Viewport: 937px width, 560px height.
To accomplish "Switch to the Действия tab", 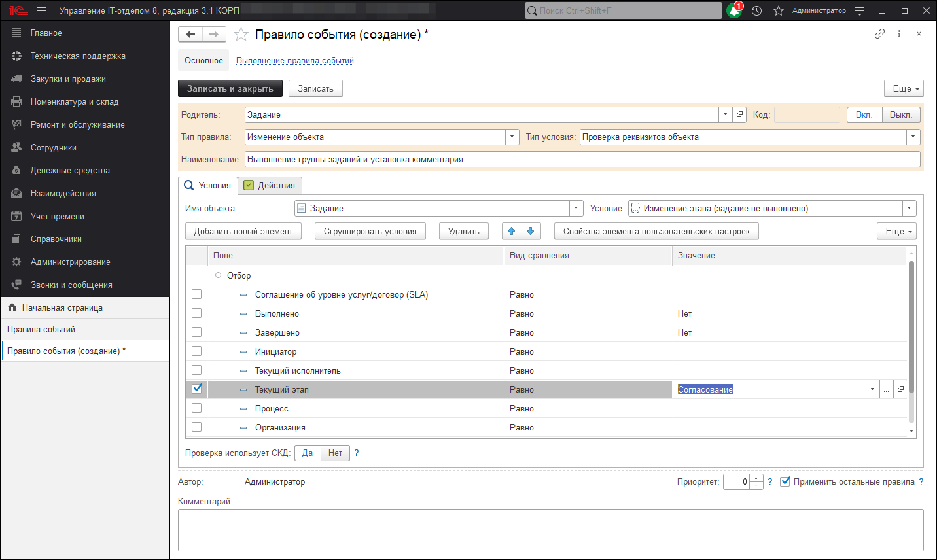I will pyautogui.click(x=270, y=186).
